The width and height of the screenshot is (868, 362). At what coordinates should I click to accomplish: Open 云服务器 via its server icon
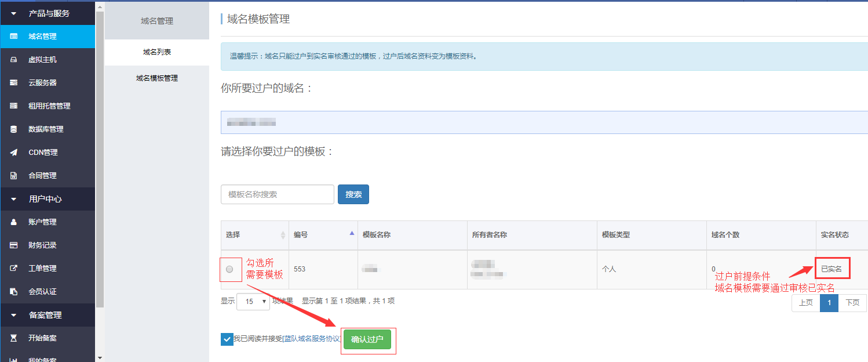(x=13, y=83)
